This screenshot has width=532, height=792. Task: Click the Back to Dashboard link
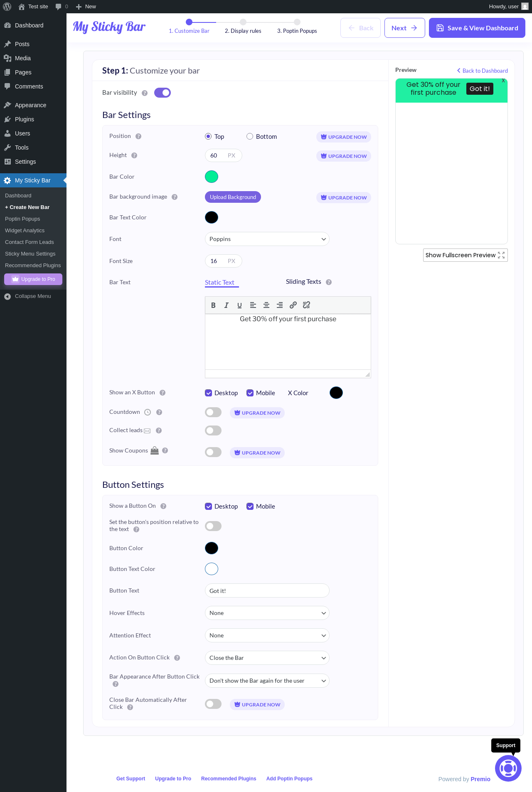coord(483,71)
